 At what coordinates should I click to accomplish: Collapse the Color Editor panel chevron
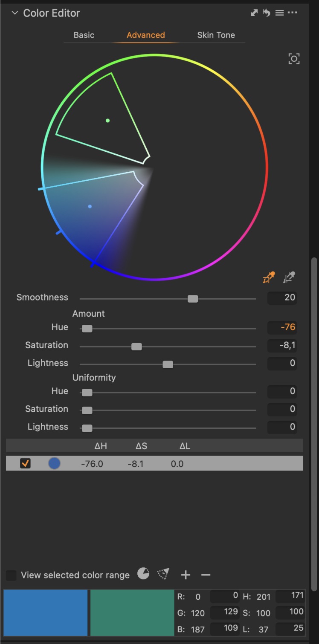pyautogui.click(x=15, y=13)
